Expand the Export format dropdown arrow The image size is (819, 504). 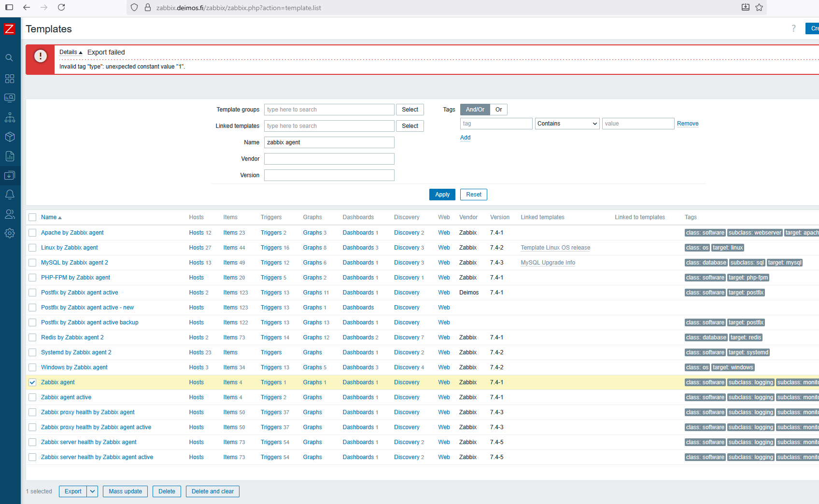[x=92, y=491]
